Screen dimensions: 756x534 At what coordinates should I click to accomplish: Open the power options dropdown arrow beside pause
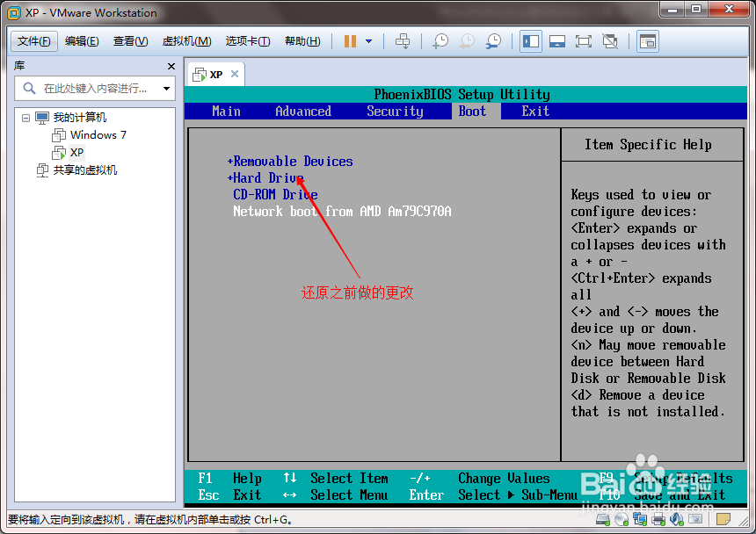pos(369,41)
